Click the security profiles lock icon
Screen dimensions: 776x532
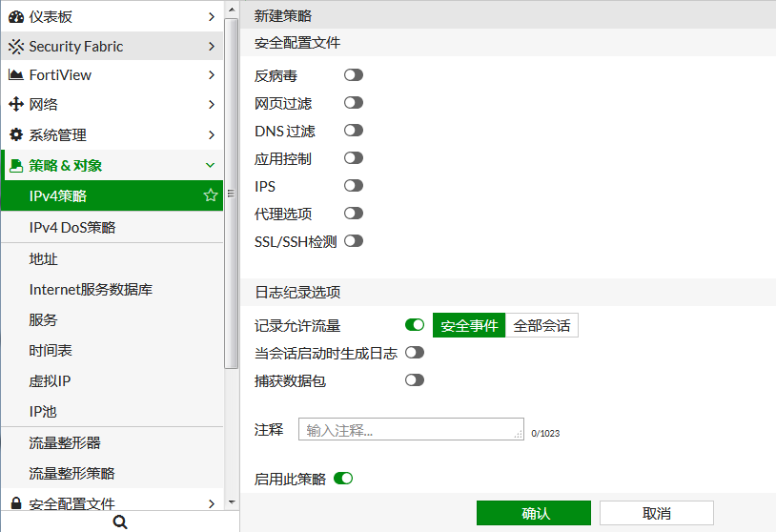(16, 503)
